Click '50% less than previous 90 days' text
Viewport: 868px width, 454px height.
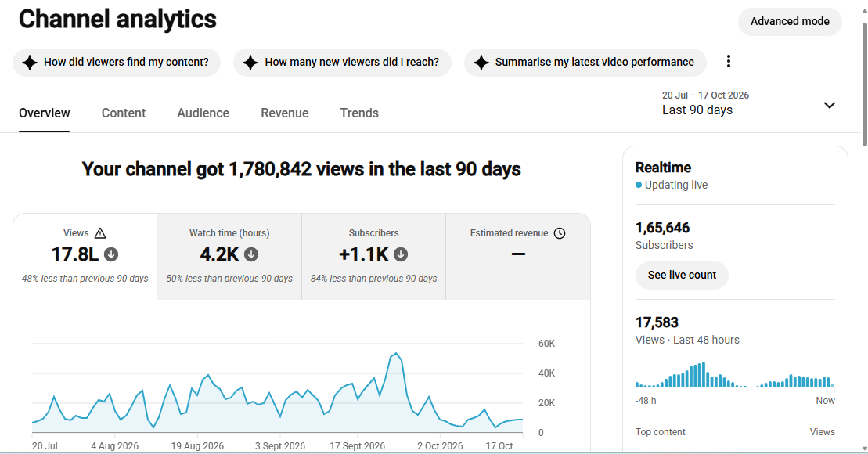(229, 279)
